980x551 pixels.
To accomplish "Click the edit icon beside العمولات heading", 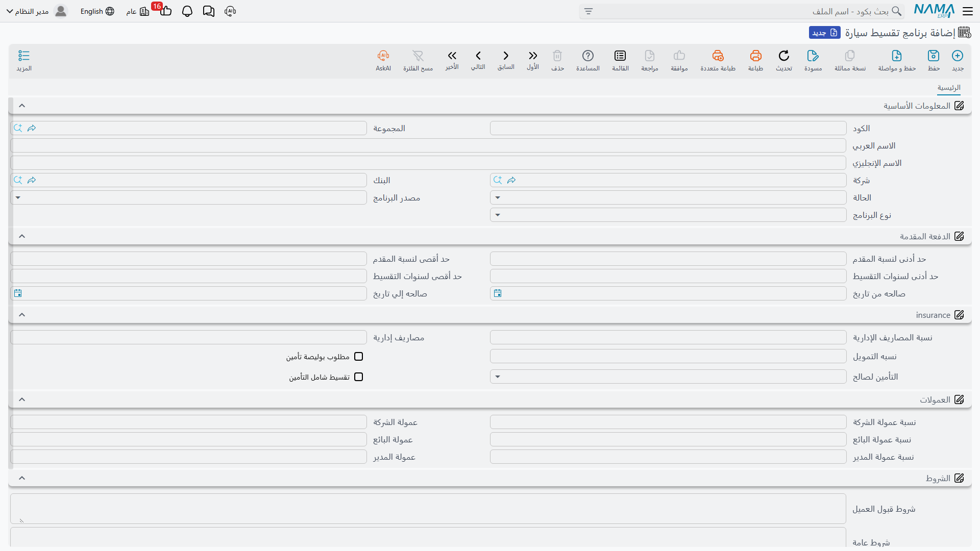I will click(959, 399).
